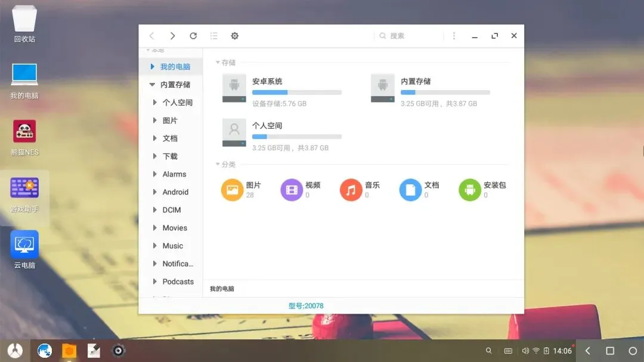Expand Alarms folder in sidebar

[154, 174]
